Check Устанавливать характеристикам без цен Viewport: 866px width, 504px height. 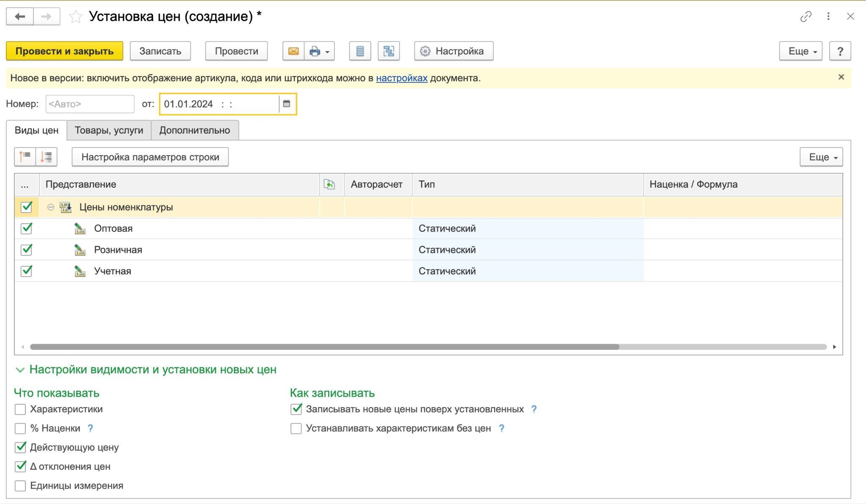[296, 428]
